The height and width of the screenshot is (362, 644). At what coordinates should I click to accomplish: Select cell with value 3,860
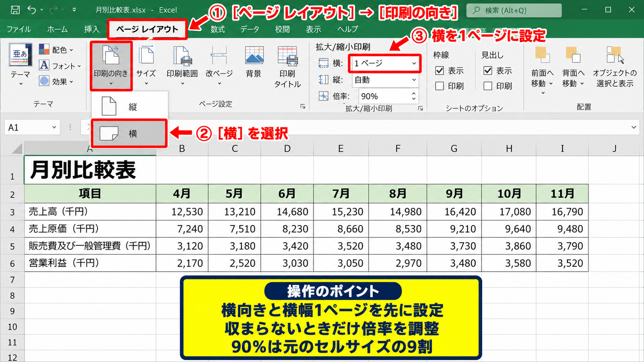pos(509,246)
